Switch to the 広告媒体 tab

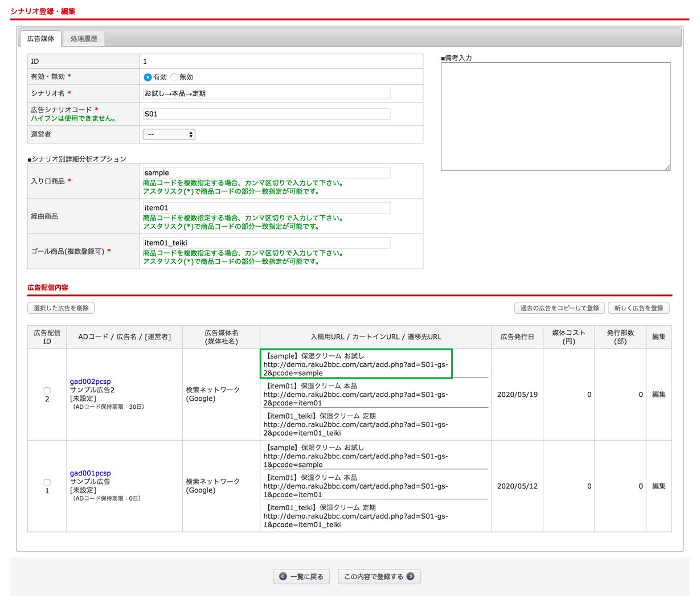[x=41, y=39]
